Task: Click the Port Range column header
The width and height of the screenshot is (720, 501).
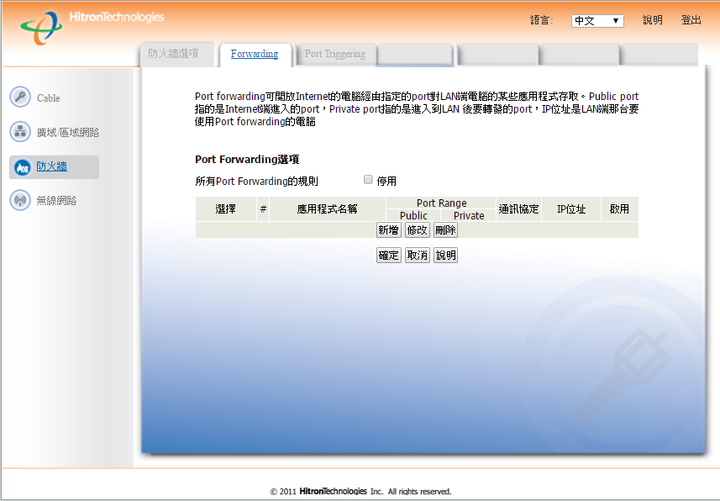Action: 441,203
